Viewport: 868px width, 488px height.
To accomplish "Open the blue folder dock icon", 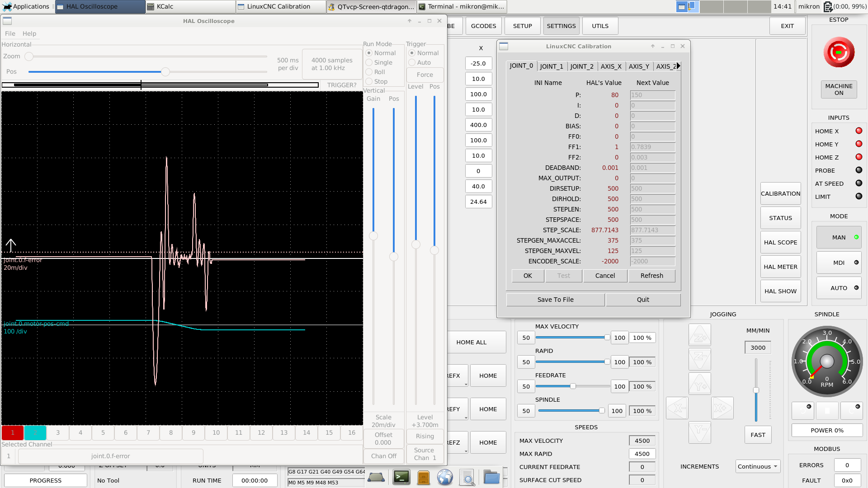I will [491, 477].
